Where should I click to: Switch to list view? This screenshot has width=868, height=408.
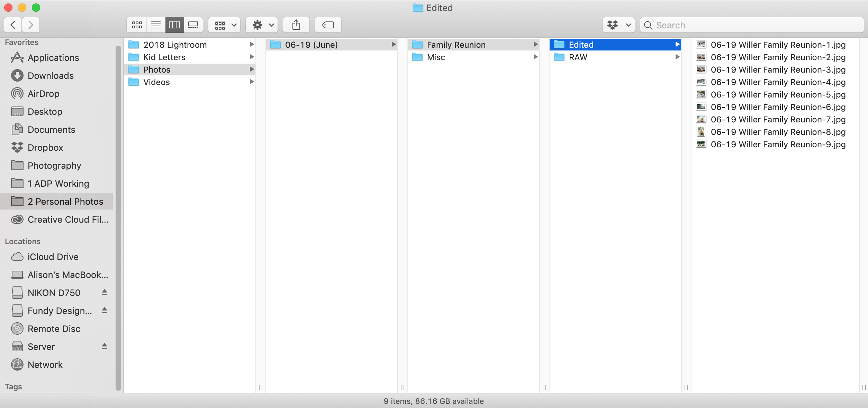click(156, 25)
